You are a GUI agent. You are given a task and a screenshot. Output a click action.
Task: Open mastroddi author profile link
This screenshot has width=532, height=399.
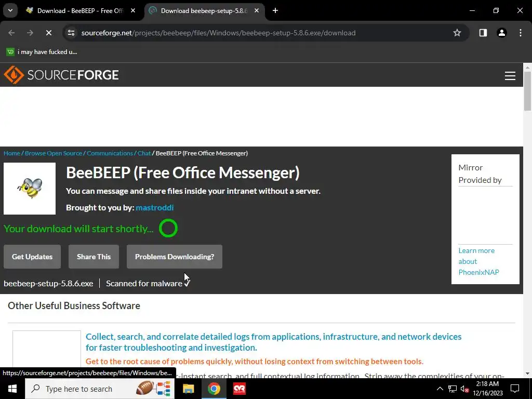click(x=155, y=208)
